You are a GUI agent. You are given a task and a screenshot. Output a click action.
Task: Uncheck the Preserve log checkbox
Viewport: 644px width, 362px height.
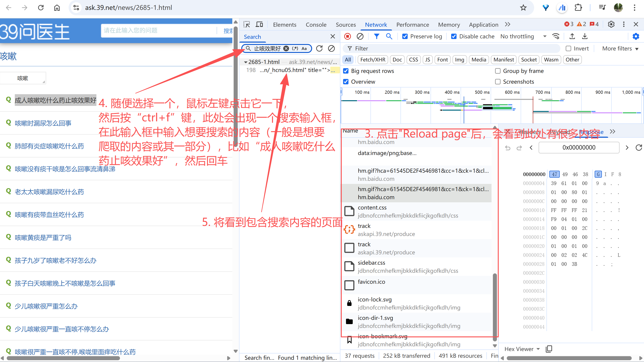[405, 37]
